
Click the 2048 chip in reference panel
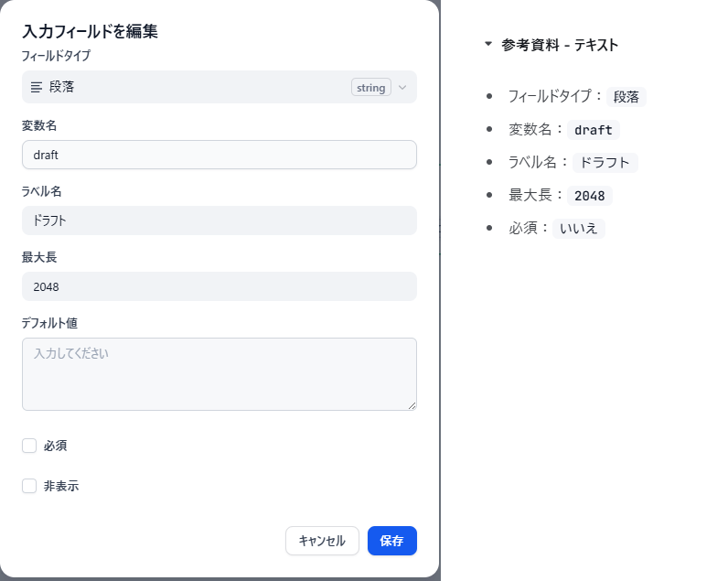pyautogui.click(x=589, y=196)
